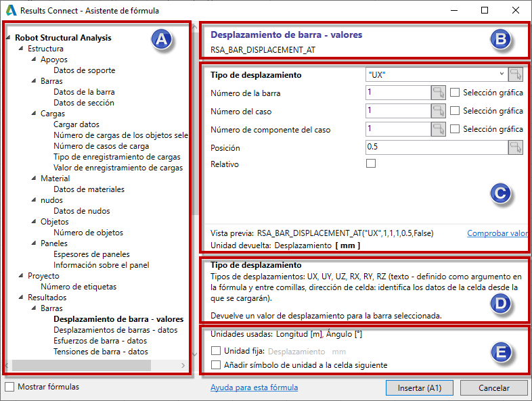
Task: Select Desplazamientos de barras - datos item
Action: (115, 330)
